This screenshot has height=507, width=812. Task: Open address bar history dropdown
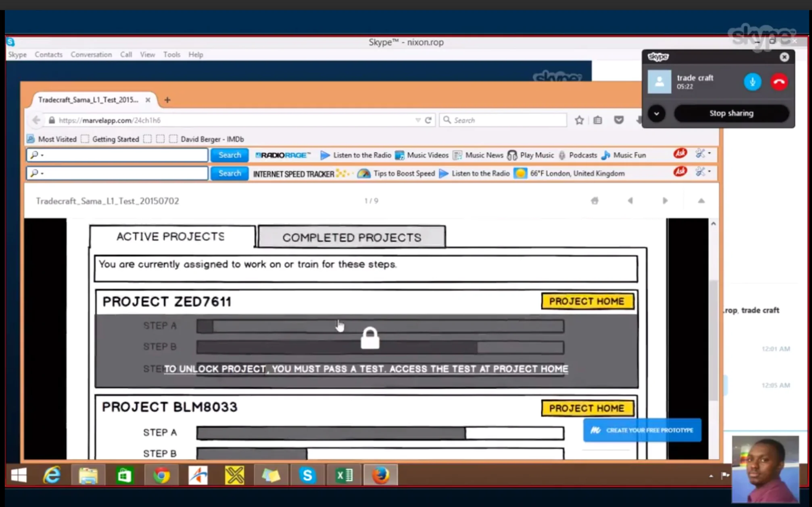click(417, 120)
